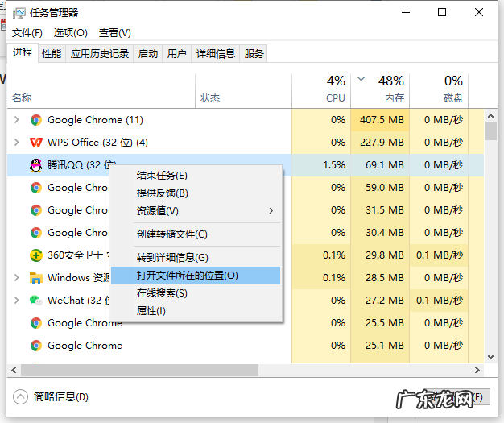Open the 查看(V) menu

115,33
